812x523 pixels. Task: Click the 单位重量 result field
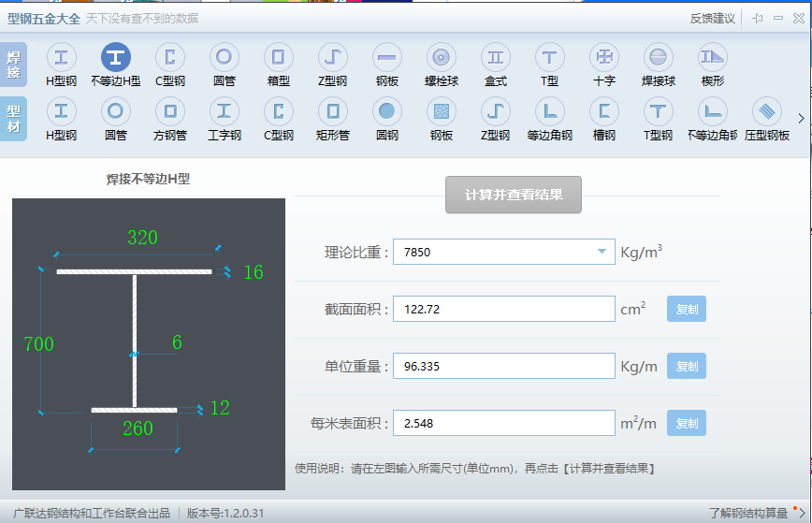(504, 366)
